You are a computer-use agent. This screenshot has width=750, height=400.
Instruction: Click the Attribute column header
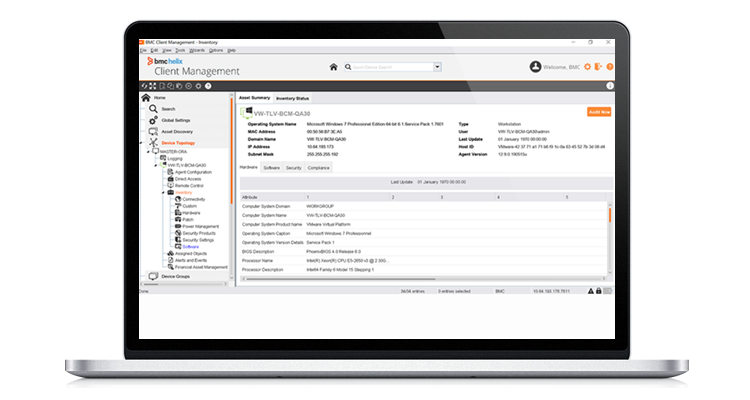click(x=273, y=197)
